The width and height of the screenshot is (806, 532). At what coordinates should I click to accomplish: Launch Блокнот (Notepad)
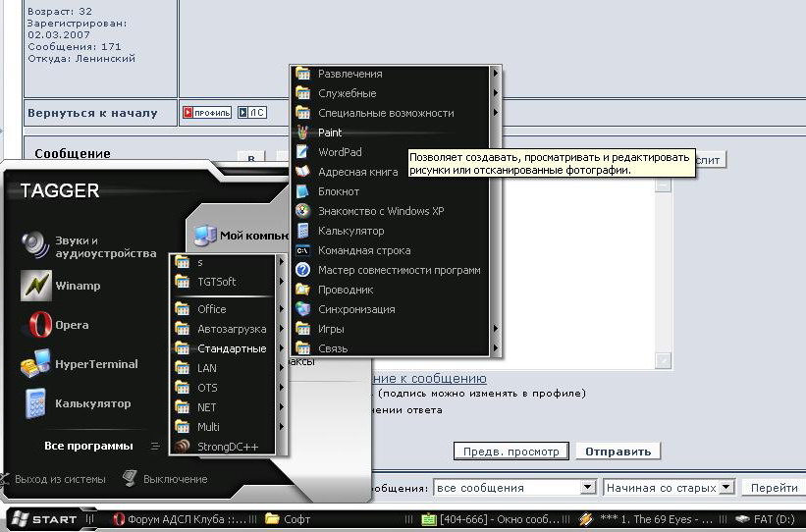coord(391,191)
